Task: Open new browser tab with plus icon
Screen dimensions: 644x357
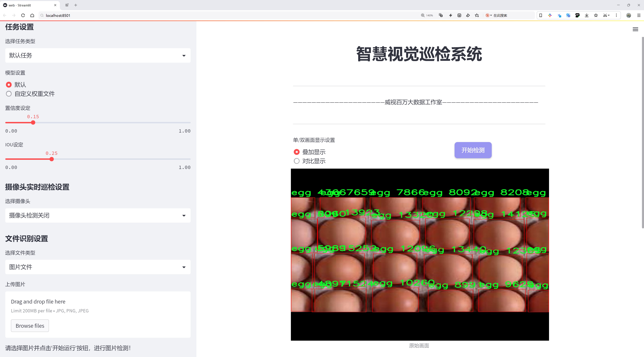Action: click(76, 5)
